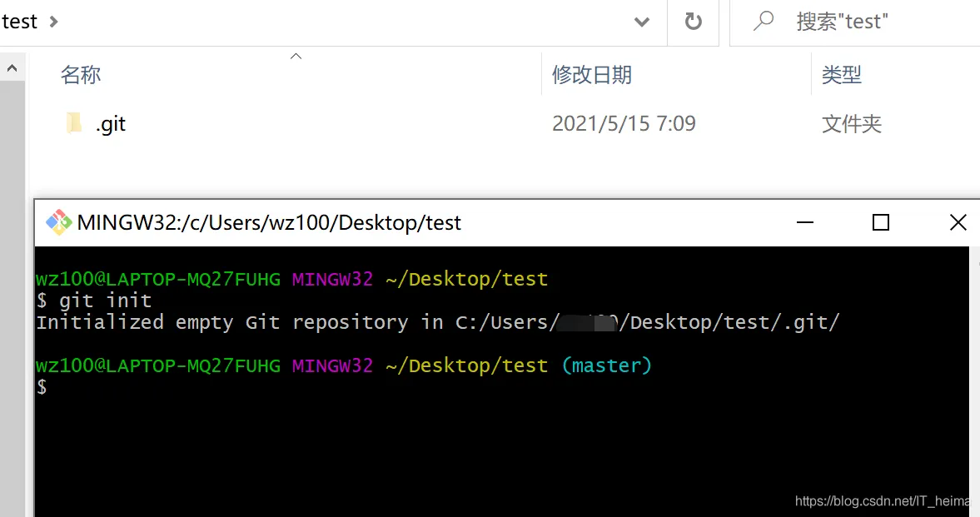Viewport: 980px width, 517px height.
Task: Click the sort direction arrow above columns
Action: tap(296, 57)
